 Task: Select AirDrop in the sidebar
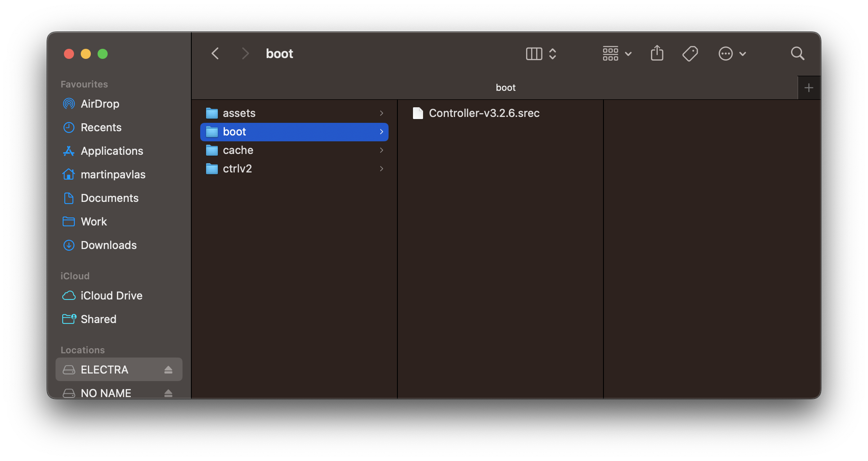pyautogui.click(x=100, y=104)
